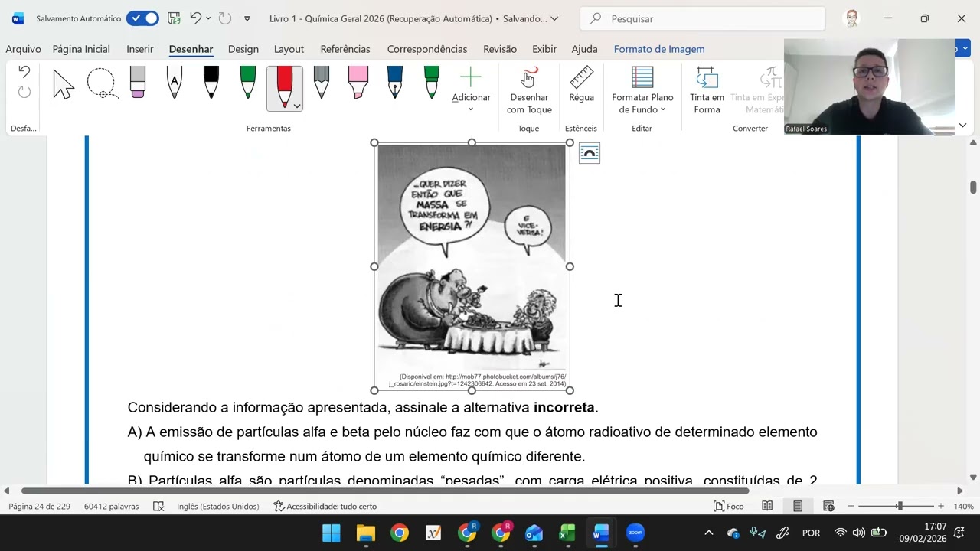
Task: Toggle Salvamento Automático switch
Action: click(142, 18)
